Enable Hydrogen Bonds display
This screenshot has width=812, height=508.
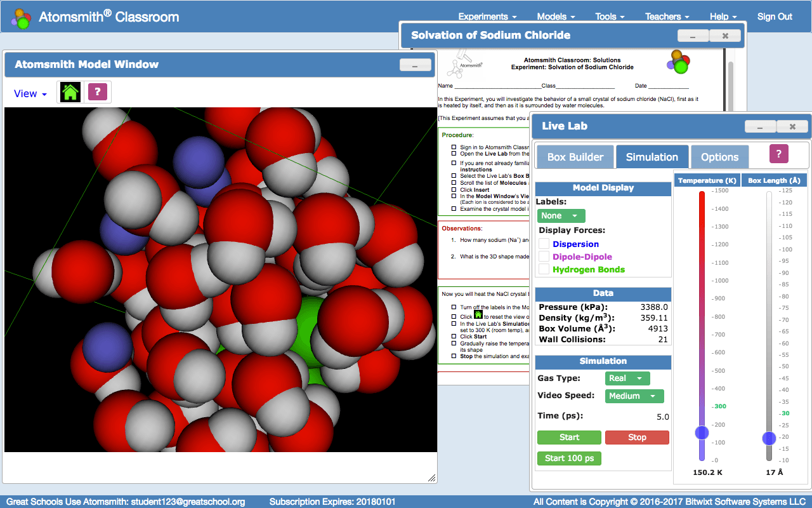point(544,269)
